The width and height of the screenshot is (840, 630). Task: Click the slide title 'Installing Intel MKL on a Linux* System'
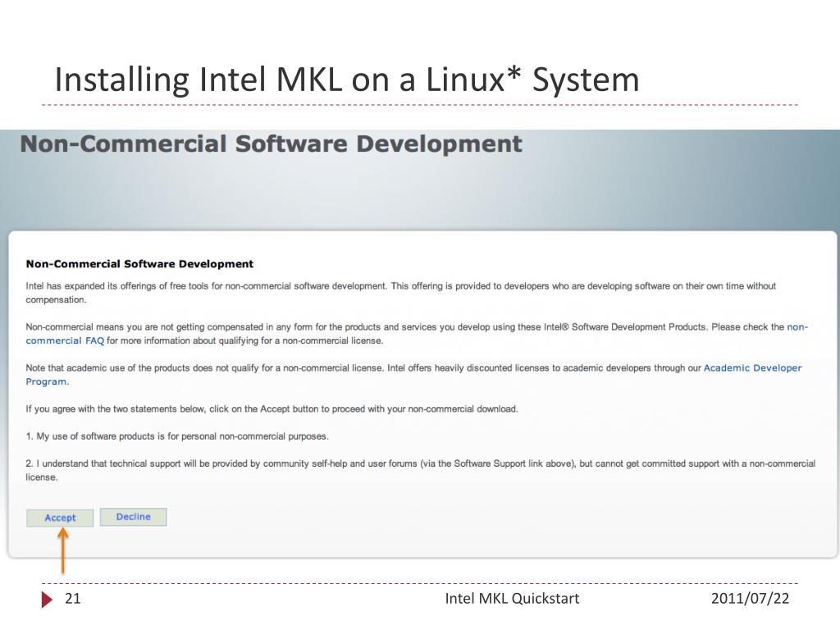pos(347,80)
